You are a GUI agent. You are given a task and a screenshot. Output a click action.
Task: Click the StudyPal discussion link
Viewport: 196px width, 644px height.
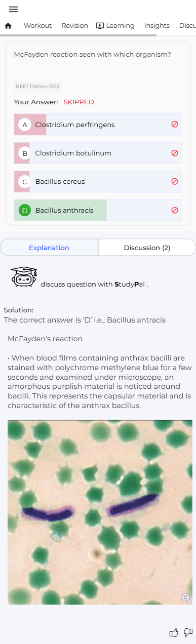click(94, 284)
